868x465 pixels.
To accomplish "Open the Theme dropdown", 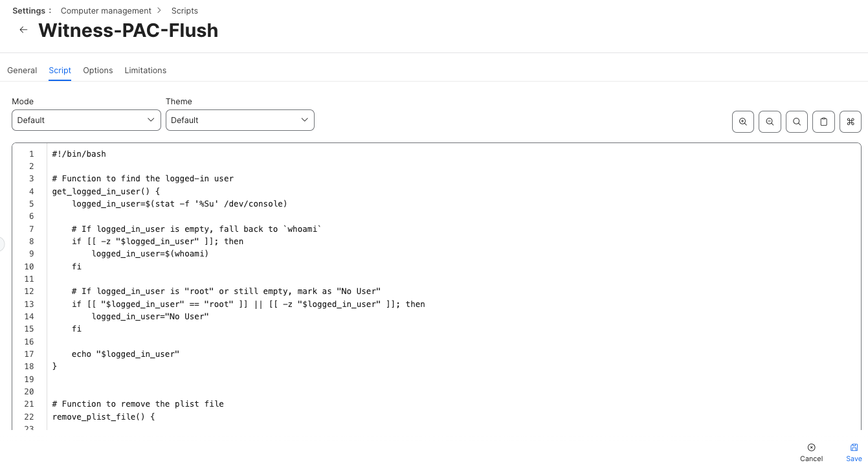I will click(239, 120).
